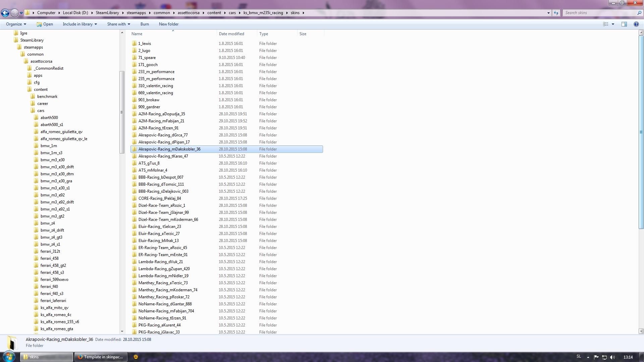Navigate to assettocorsa in address breadcrumb
Viewport: 644px width, 362px height.
tap(189, 13)
